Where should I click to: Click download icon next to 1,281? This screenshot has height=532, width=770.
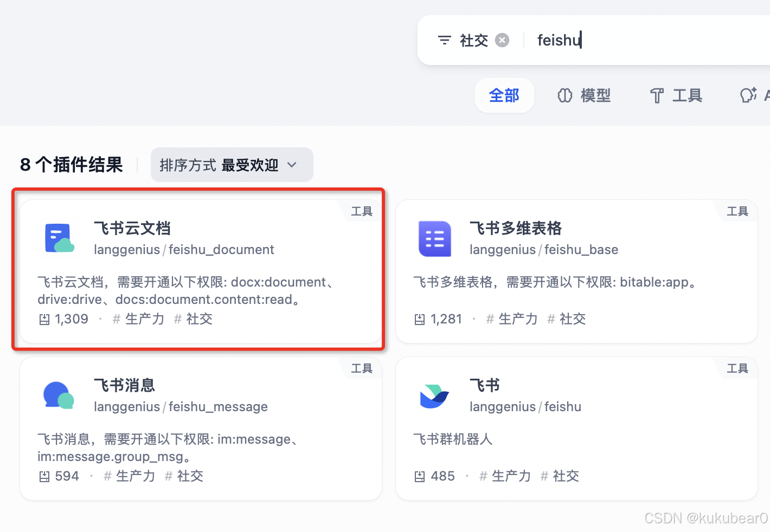[420, 320]
